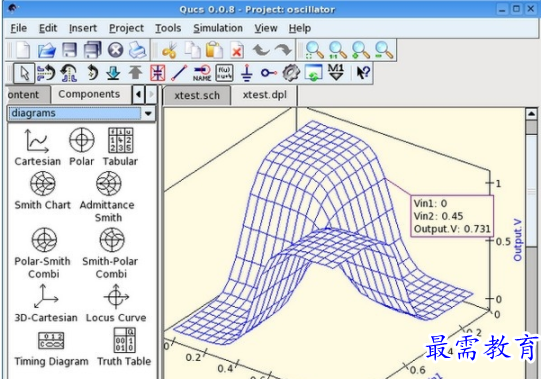Switch to the Components tab
Image resolution: width=547 pixels, height=379 pixels.
point(90,94)
